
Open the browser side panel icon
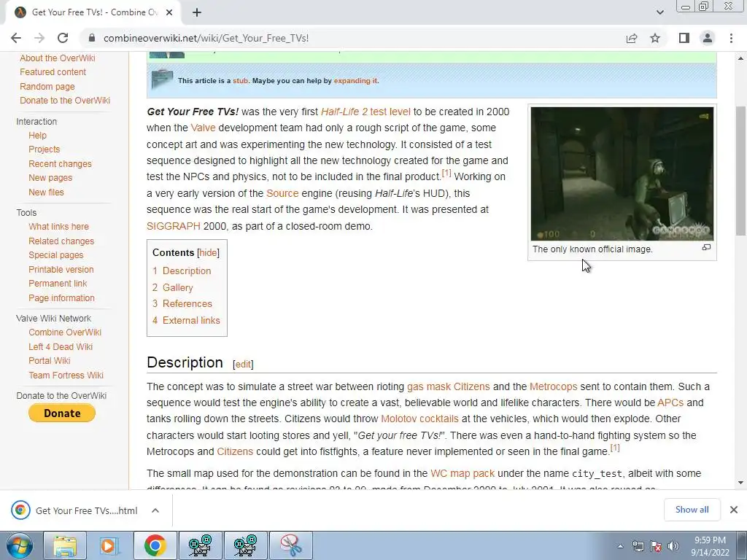point(684,38)
